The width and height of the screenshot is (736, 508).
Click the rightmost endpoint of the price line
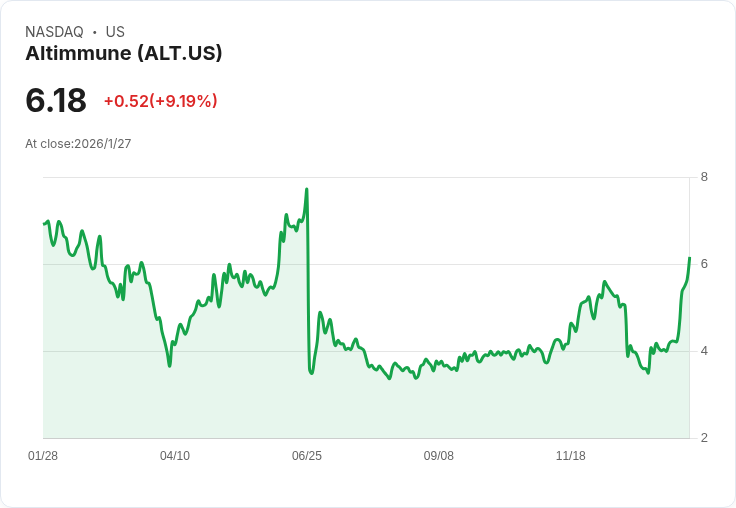[x=689, y=258]
